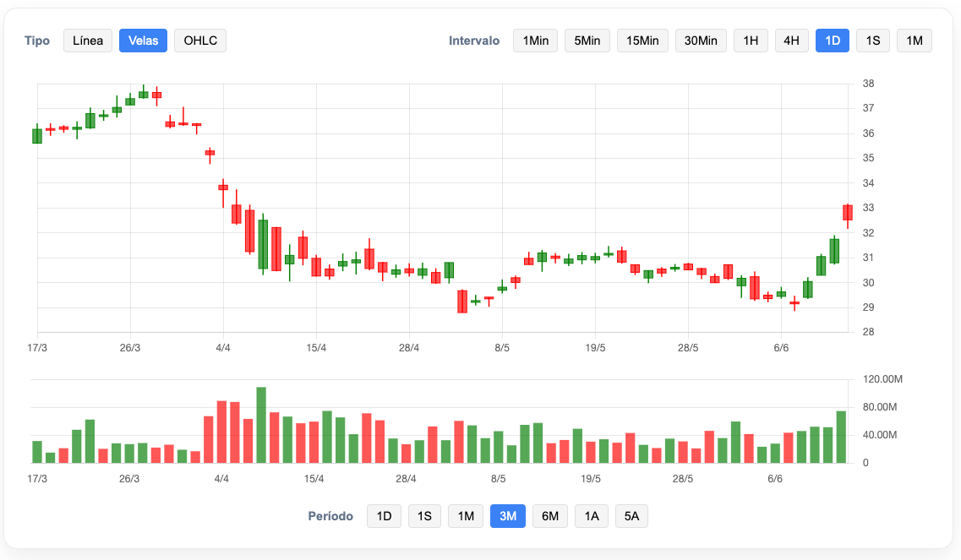Click the 33 price axis label
This screenshot has width=961, height=560.
click(868, 208)
